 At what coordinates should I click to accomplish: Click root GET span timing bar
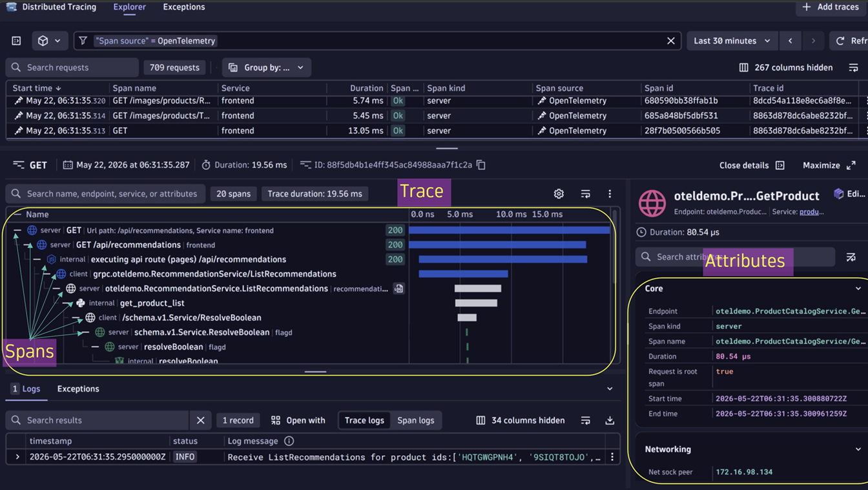pyautogui.click(x=509, y=230)
